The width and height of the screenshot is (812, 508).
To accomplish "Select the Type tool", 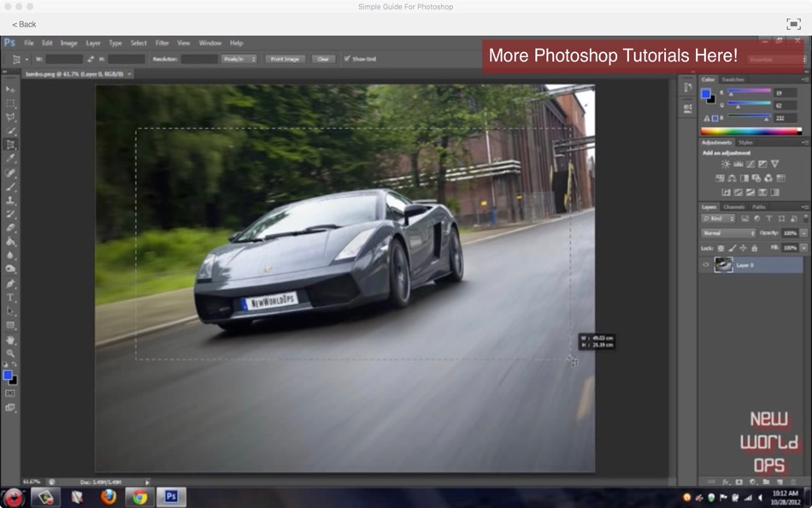I will pyautogui.click(x=10, y=298).
